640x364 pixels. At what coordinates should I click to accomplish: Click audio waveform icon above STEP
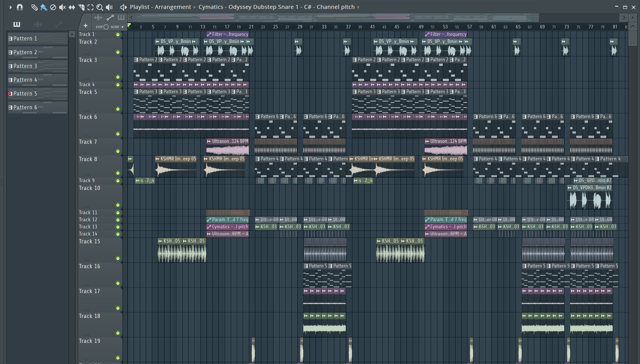98,18
